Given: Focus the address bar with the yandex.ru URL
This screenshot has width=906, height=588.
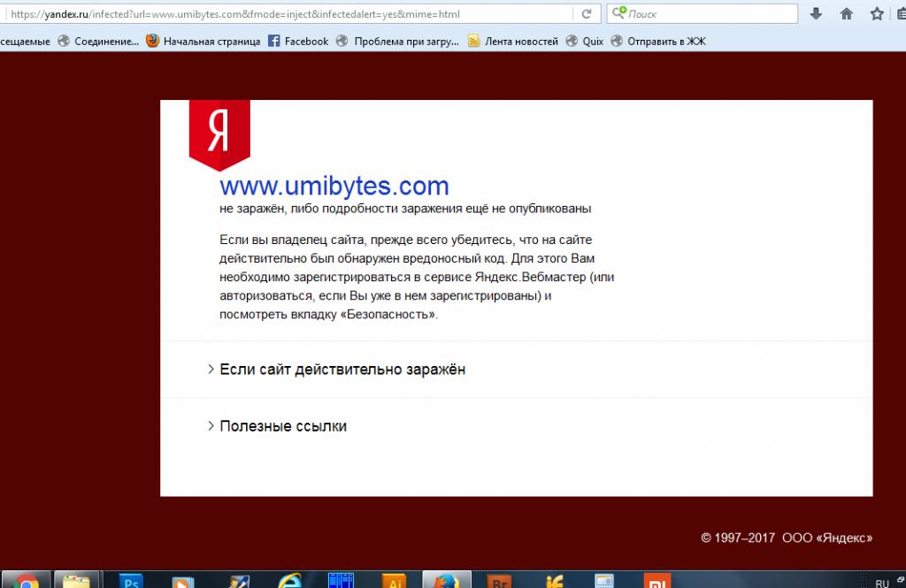Looking at the screenshot, I should pyautogui.click(x=289, y=14).
